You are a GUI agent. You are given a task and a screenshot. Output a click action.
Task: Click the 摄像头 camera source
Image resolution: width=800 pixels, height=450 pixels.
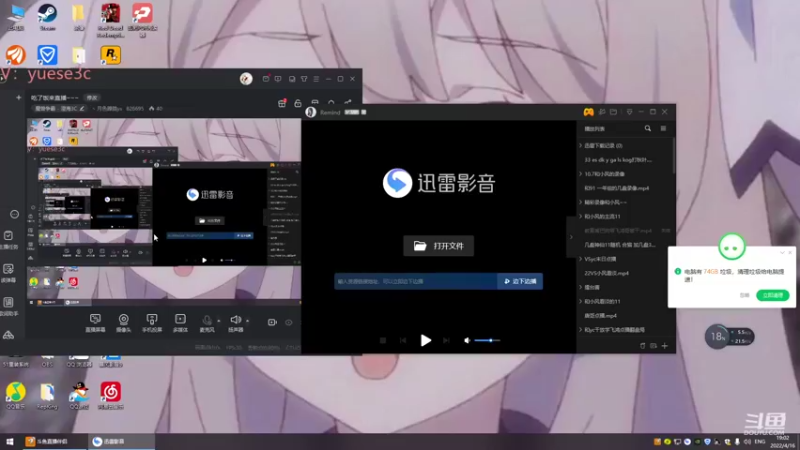(x=123, y=323)
